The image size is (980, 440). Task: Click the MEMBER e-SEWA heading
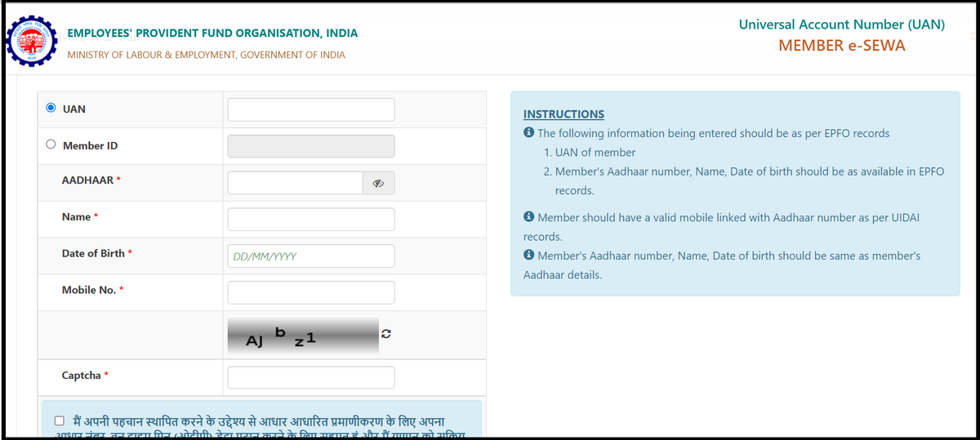841,46
